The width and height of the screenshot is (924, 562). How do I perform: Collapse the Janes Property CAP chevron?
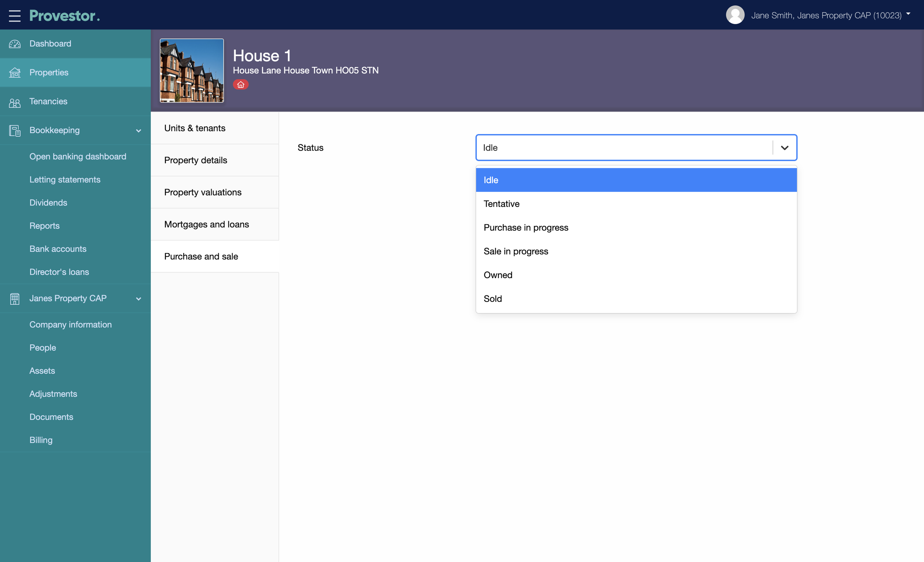tap(138, 298)
